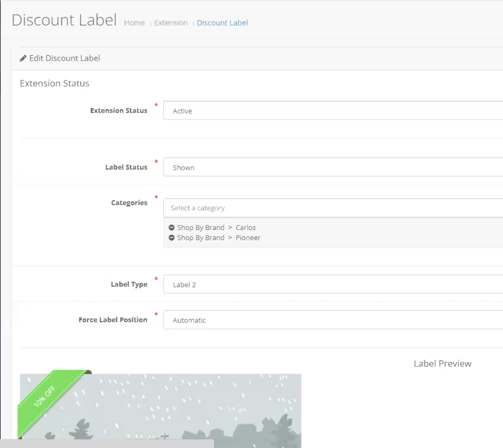Screen dimensions: 503x448
Task: Click the Force Label Position field label
Action: click(113, 320)
